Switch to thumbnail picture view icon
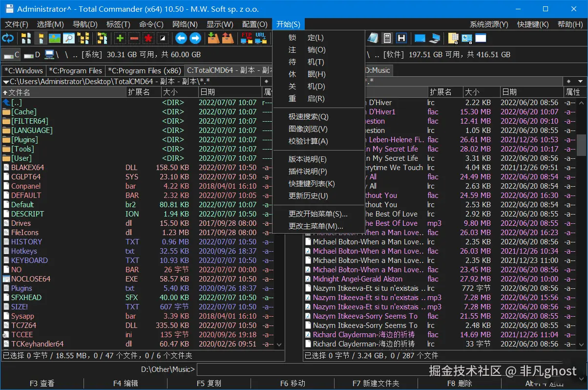Viewport: 588px width, 390px height. tap(55, 38)
